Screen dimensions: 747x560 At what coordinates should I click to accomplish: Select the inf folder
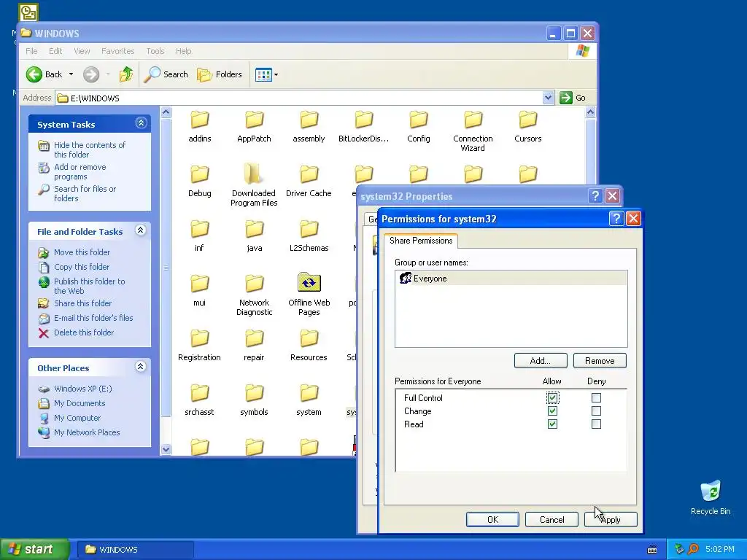pos(200,236)
